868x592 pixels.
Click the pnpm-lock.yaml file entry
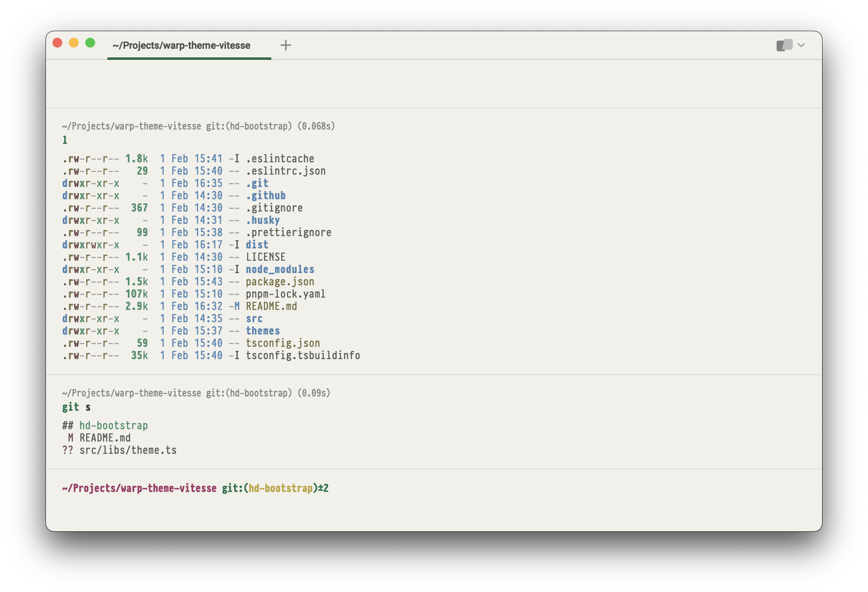(x=285, y=294)
